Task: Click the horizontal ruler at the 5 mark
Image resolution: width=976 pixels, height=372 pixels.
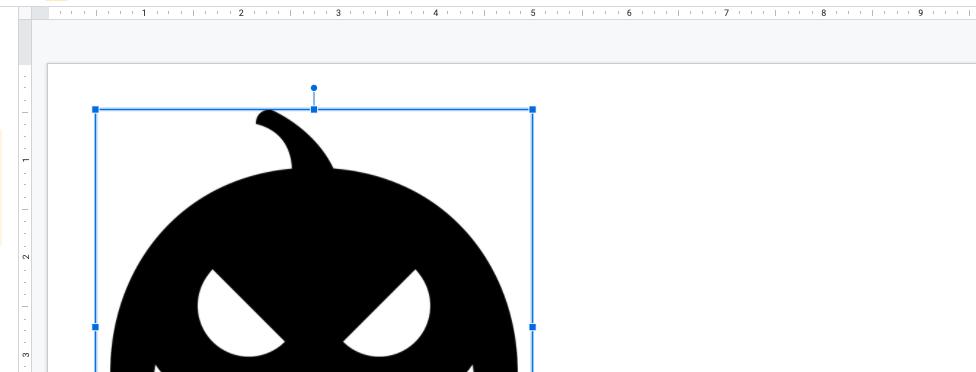Action: [x=532, y=12]
